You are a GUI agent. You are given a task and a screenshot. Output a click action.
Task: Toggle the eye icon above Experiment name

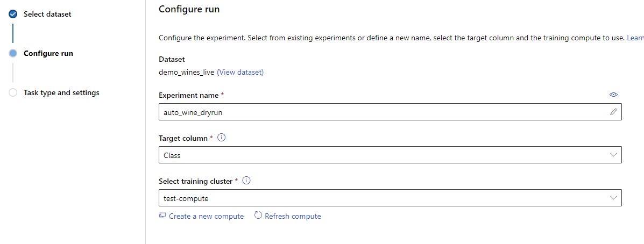[613, 95]
